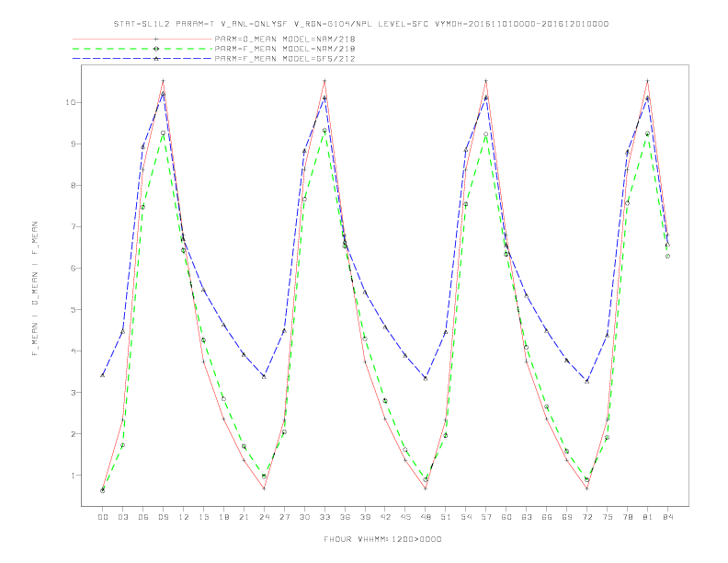
Task: Click x-axis tick label 21
Action: coord(244,517)
